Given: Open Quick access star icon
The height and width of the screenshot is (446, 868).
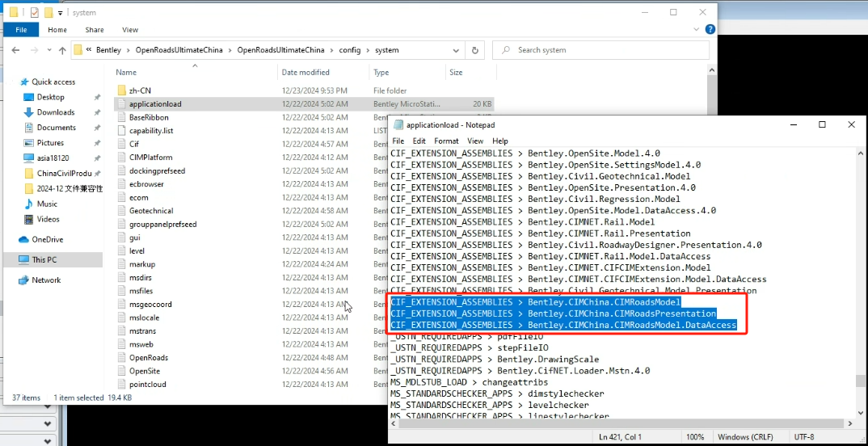Looking at the screenshot, I should tap(23, 82).
